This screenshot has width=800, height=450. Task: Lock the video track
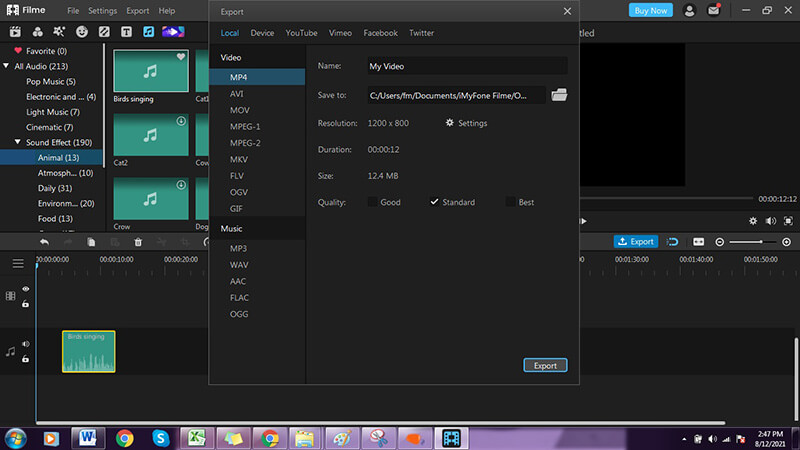pos(26,304)
